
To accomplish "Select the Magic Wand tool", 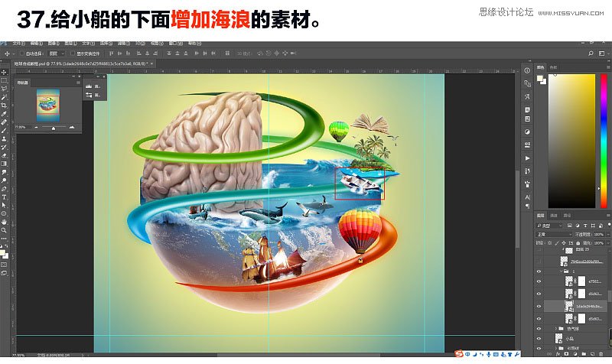I will [4, 97].
